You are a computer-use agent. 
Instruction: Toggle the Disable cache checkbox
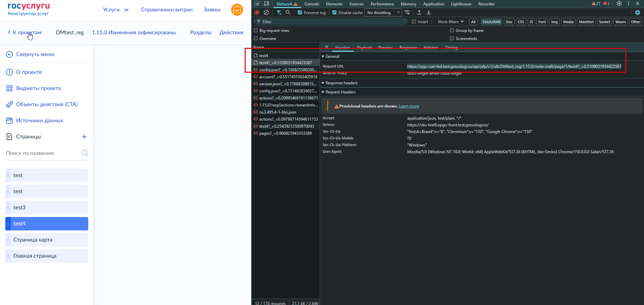[x=334, y=12]
